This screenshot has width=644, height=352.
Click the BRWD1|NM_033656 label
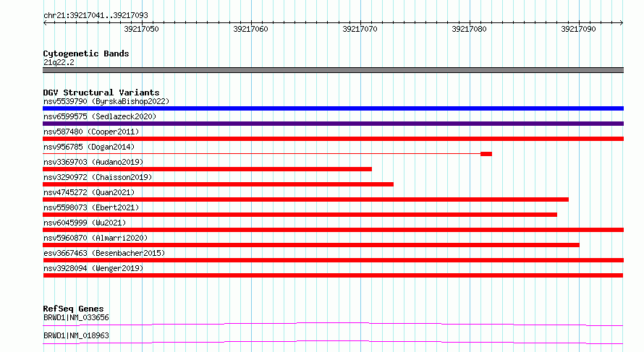(x=76, y=317)
